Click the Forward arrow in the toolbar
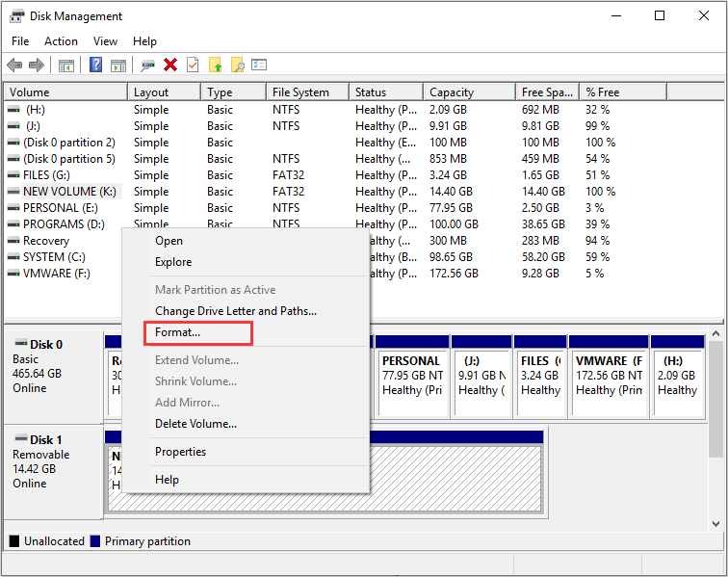Viewport: 728px width, 577px height. pyautogui.click(x=37, y=65)
